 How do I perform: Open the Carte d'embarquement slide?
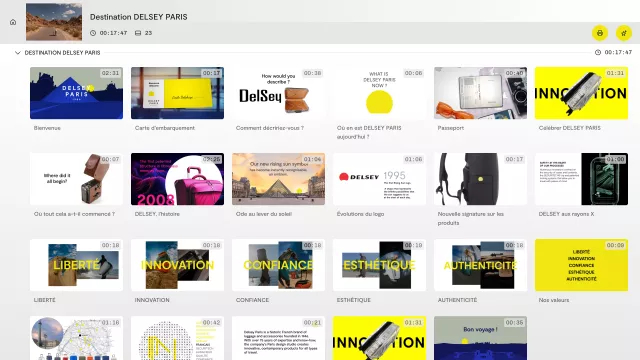point(177,93)
